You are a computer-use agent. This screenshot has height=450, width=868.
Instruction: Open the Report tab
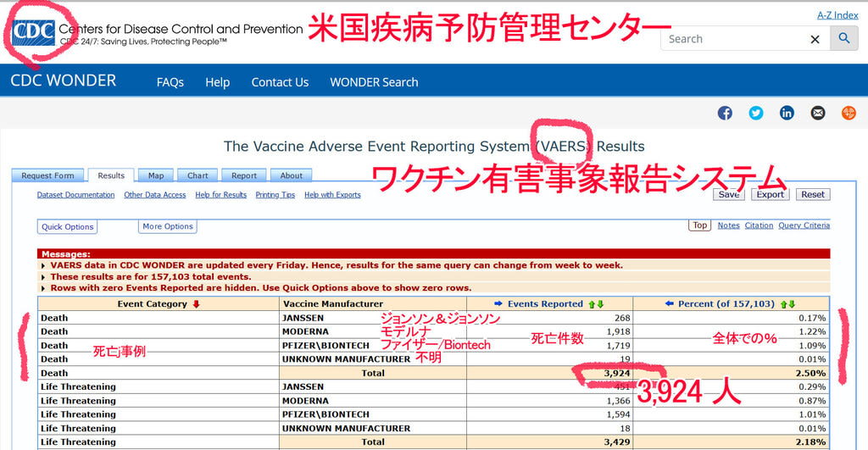[x=244, y=175]
